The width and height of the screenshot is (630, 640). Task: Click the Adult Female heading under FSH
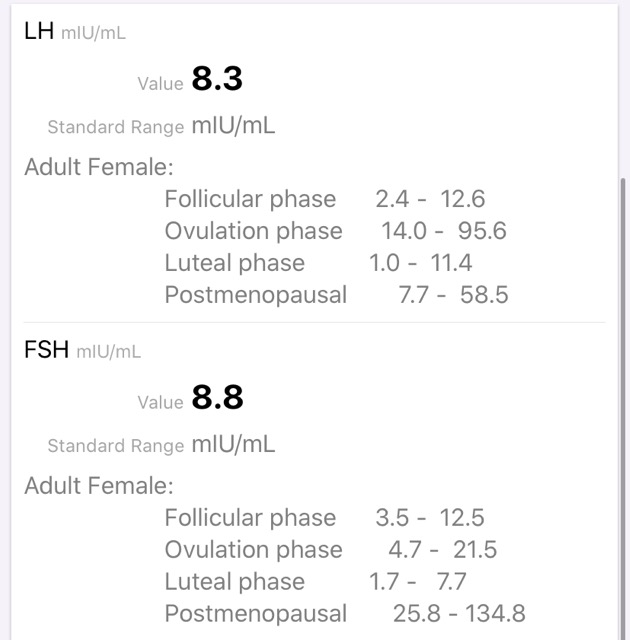(x=99, y=486)
